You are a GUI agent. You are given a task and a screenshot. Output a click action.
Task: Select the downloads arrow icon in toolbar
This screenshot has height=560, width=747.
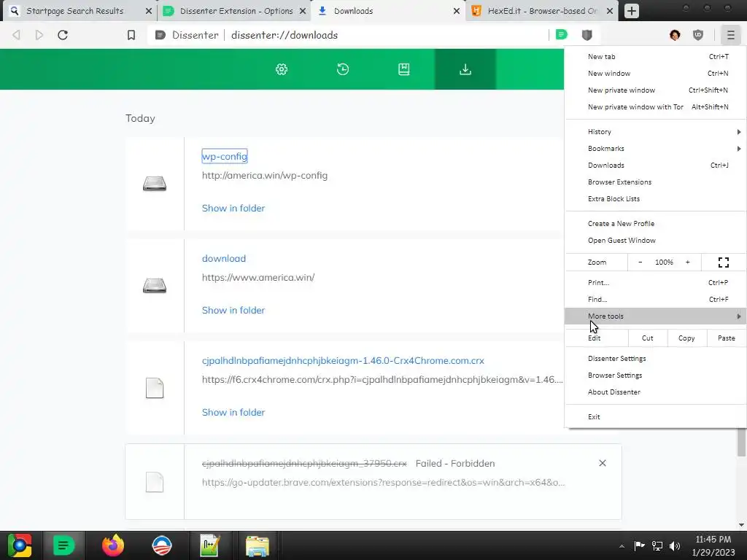pyautogui.click(x=465, y=69)
